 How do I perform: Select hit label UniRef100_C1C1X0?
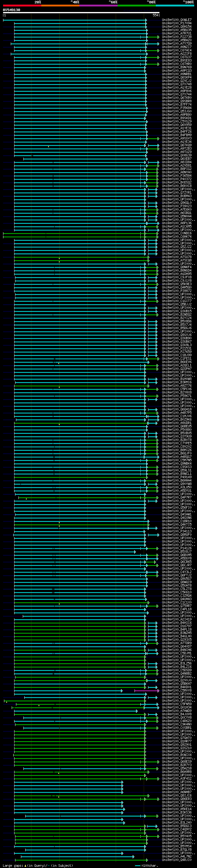(x=177, y=602)
